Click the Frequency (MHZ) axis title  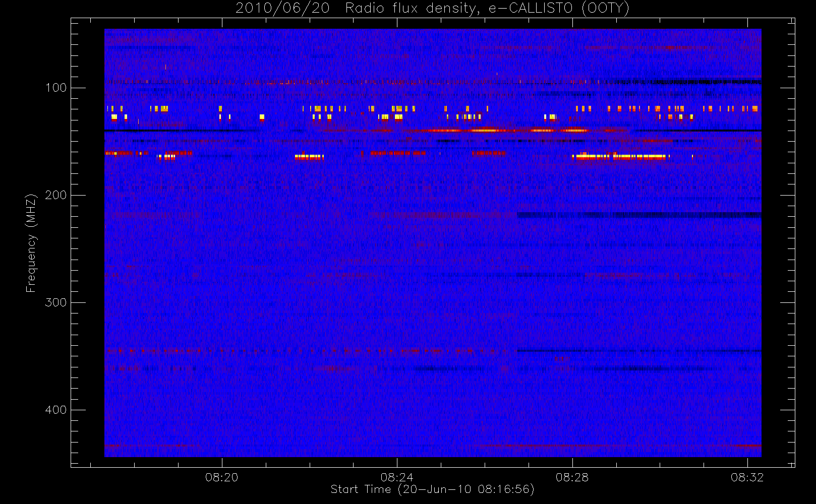31,243
